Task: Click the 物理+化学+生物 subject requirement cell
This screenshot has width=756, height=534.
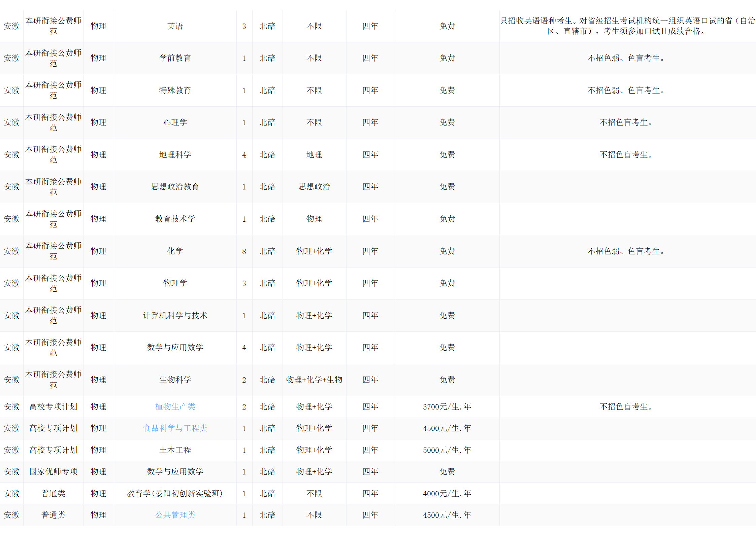Action: point(314,380)
